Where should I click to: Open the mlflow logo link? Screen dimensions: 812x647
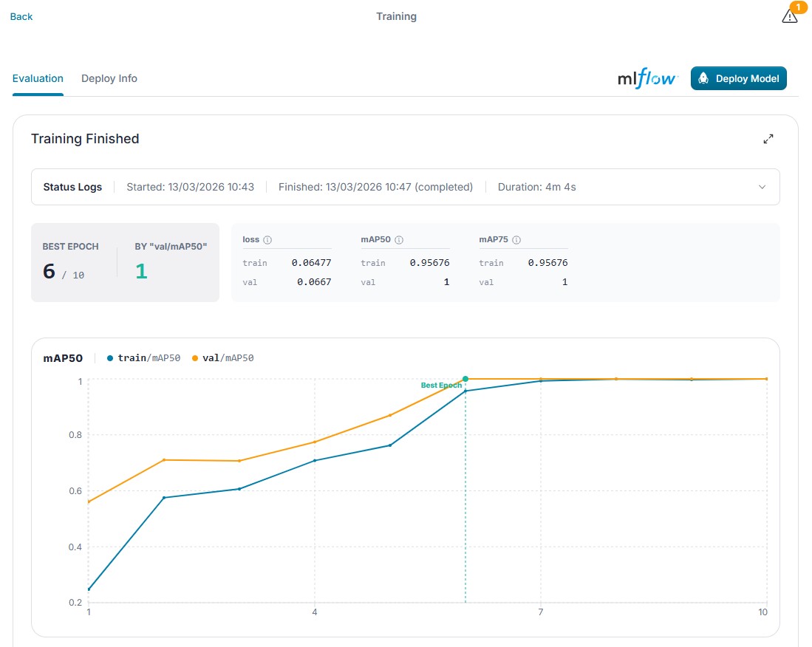point(647,79)
